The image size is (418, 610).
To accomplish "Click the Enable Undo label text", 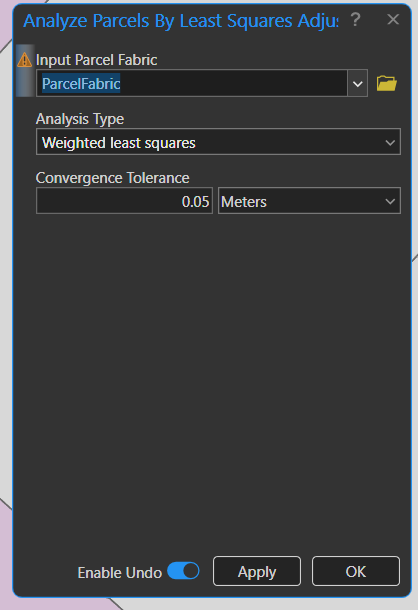I will [x=119, y=573].
